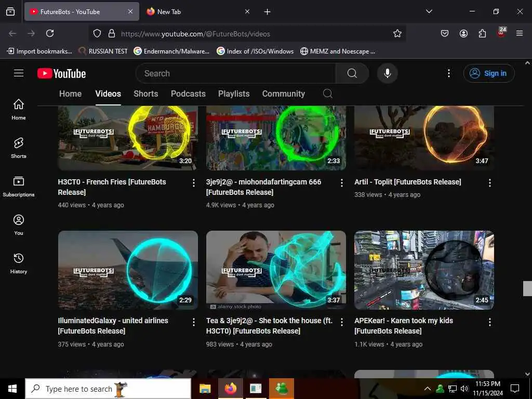
Task: List all tabs dropdown arrow
Action: [x=429, y=11]
